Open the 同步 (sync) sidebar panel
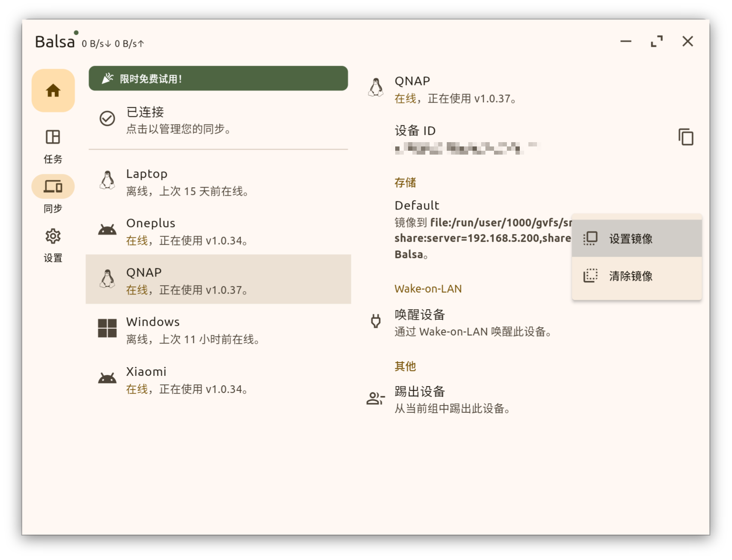 click(53, 186)
